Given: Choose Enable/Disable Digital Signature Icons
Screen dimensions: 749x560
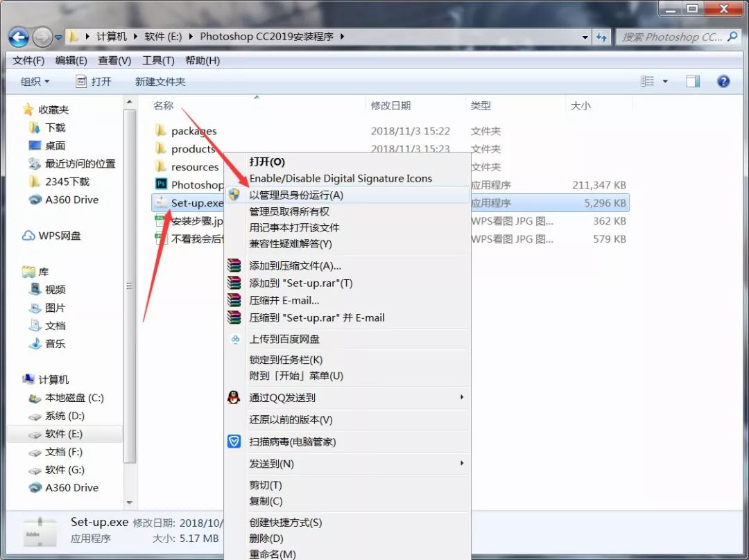Looking at the screenshot, I should click(347, 179).
